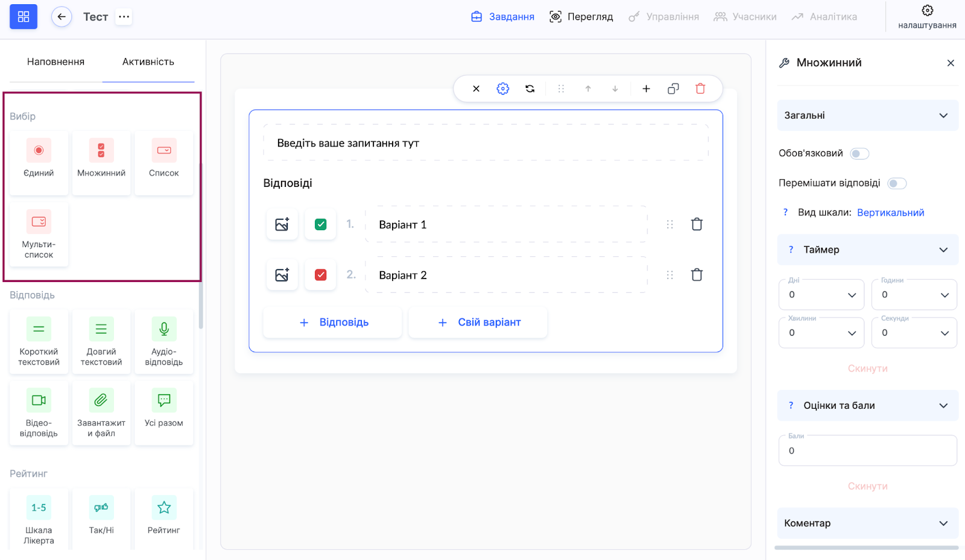This screenshot has height=560, width=965.
Task: Choose the Шкала Лікерта rating type
Action: pyautogui.click(x=39, y=520)
